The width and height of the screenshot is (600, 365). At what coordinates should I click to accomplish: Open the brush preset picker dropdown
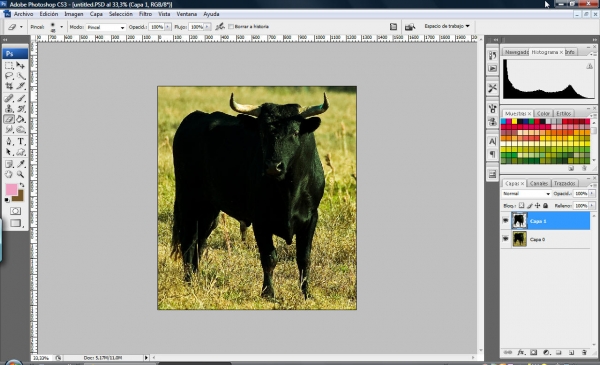pos(61,27)
